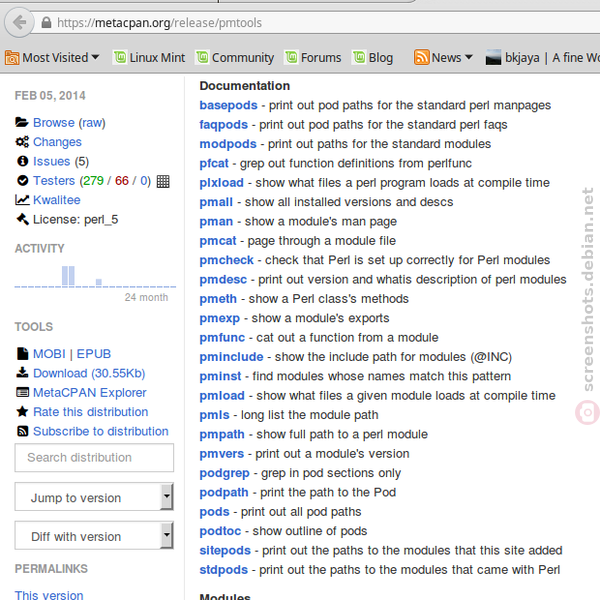Click the star icon beside Rate
Viewport: 600px width, 600px height.
22,412
